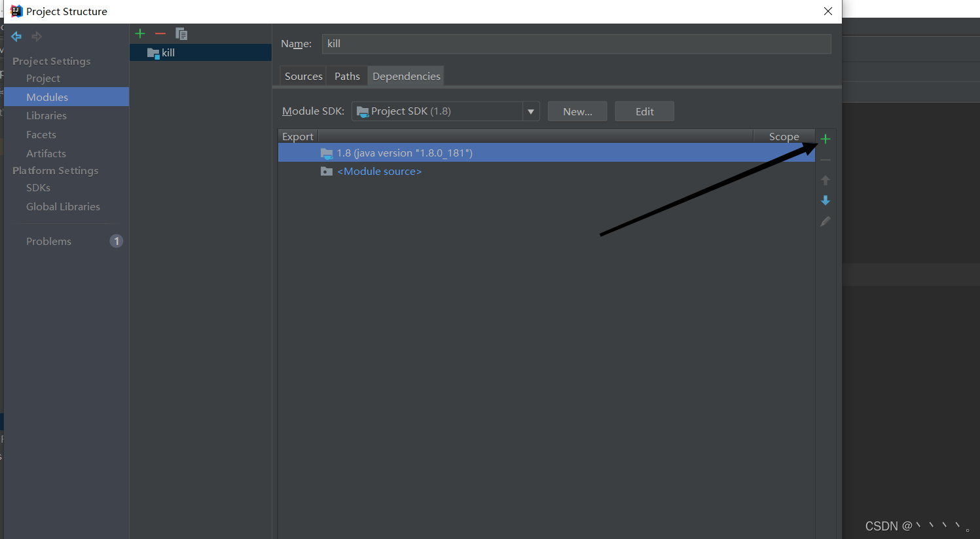The width and height of the screenshot is (980, 539).
Task: Add a dependency with the green plus
Action: click(826, 139)
